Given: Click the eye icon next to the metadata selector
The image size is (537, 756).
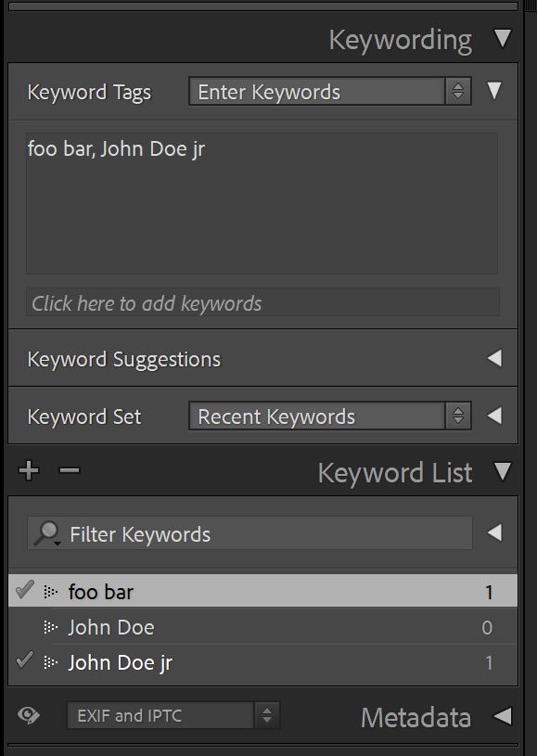Looking at the screenshot, I should (x=28, y=715).
